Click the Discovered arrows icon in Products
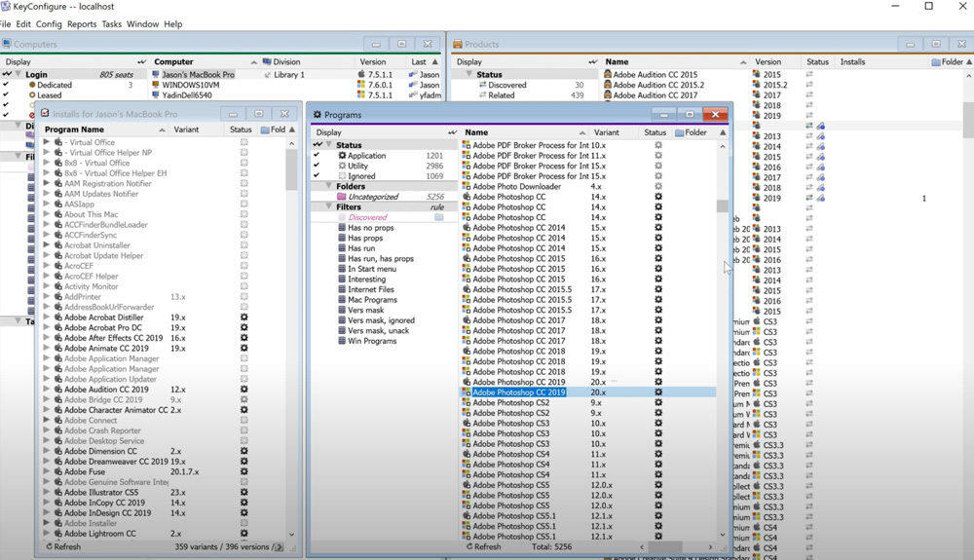974x560 pixels. [x=483, y=85]
